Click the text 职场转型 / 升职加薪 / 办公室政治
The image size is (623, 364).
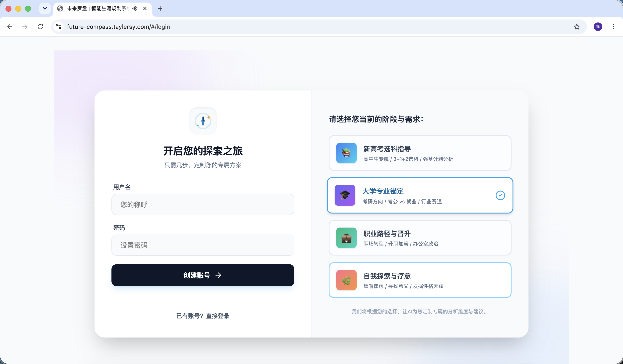pyautogui.click(x=400, y=244)
